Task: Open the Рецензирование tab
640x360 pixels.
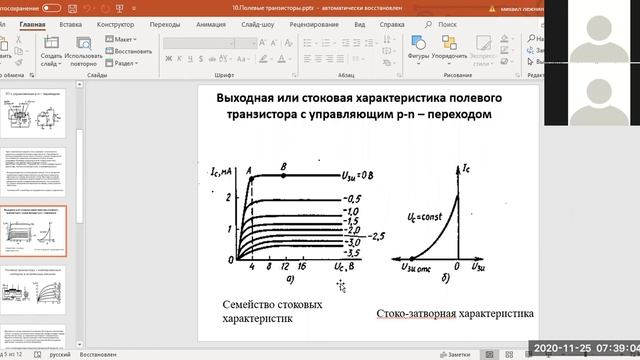Action: pos(314,24)
